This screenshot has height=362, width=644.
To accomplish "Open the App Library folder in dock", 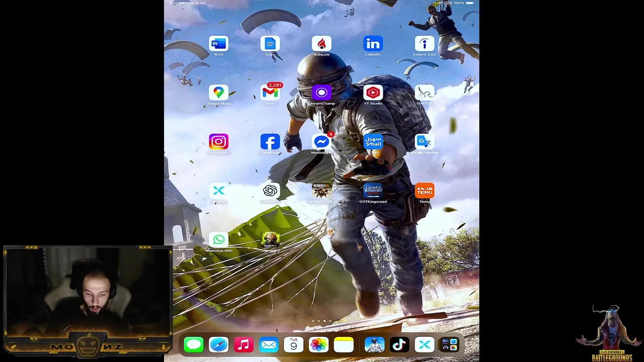I will [449, 345].
